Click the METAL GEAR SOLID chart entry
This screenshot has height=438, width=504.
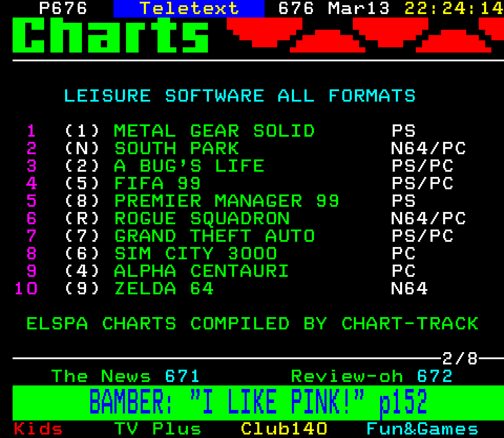(214, 131)
